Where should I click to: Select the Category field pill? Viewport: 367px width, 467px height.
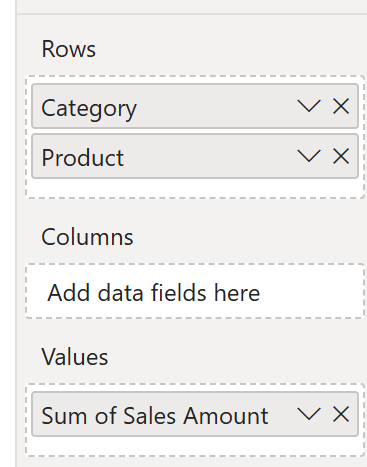pos(195,106)
